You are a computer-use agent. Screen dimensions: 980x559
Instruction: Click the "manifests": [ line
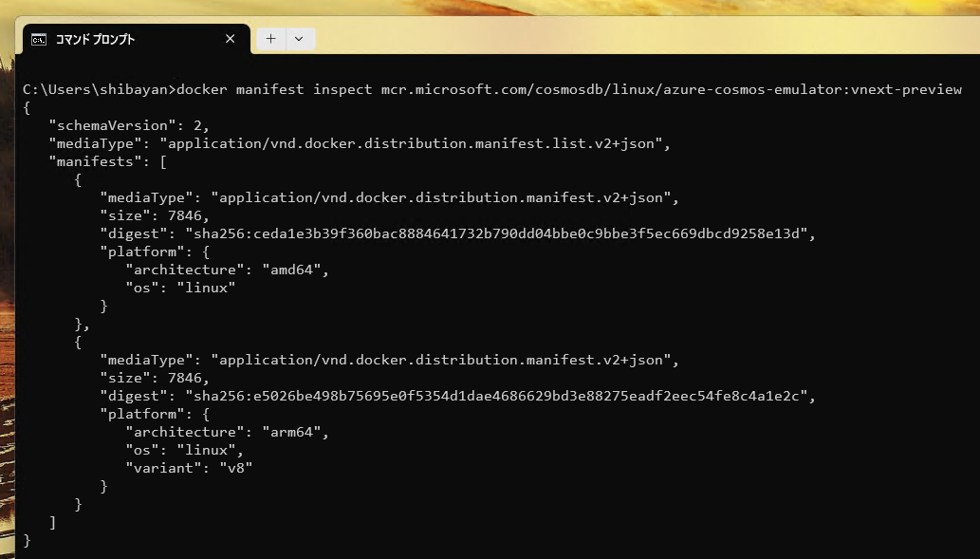[x=107, y=162]
